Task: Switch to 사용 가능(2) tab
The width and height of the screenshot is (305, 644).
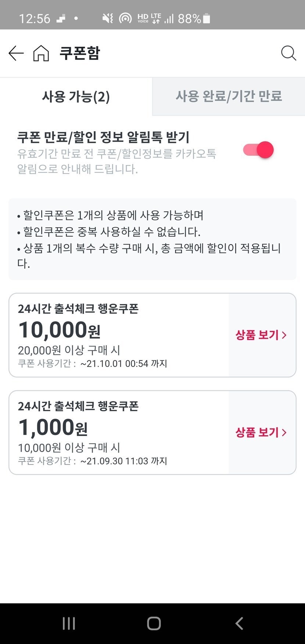Action: (76, 96)
